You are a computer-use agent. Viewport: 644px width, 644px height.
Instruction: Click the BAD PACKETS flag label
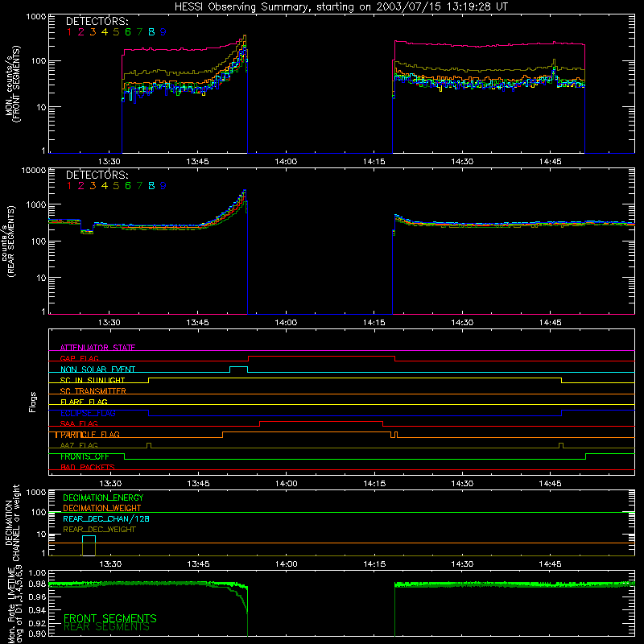(x=88, y=467)
